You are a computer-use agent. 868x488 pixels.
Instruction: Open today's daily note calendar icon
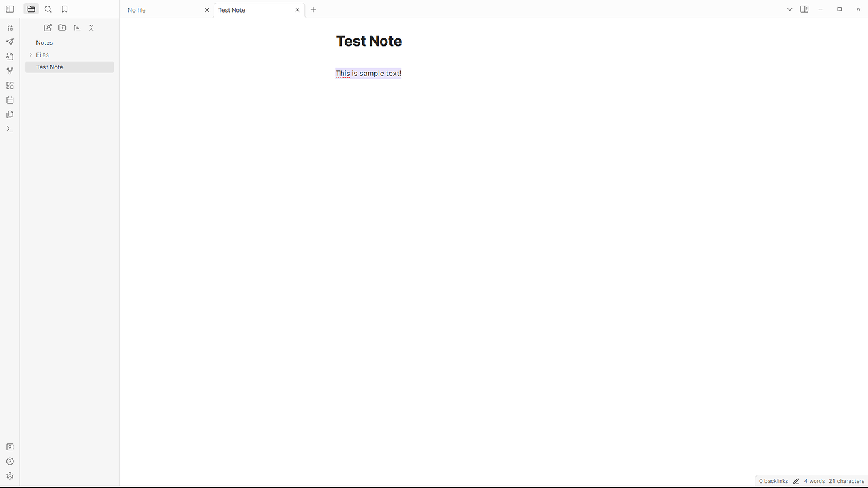click(9, 100)
